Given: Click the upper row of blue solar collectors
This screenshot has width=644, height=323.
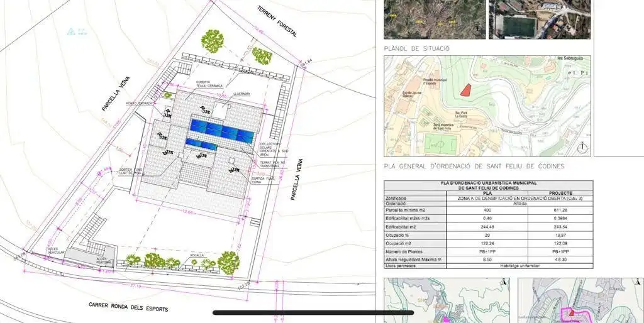Looking at the screenshot, I should 221,131.
